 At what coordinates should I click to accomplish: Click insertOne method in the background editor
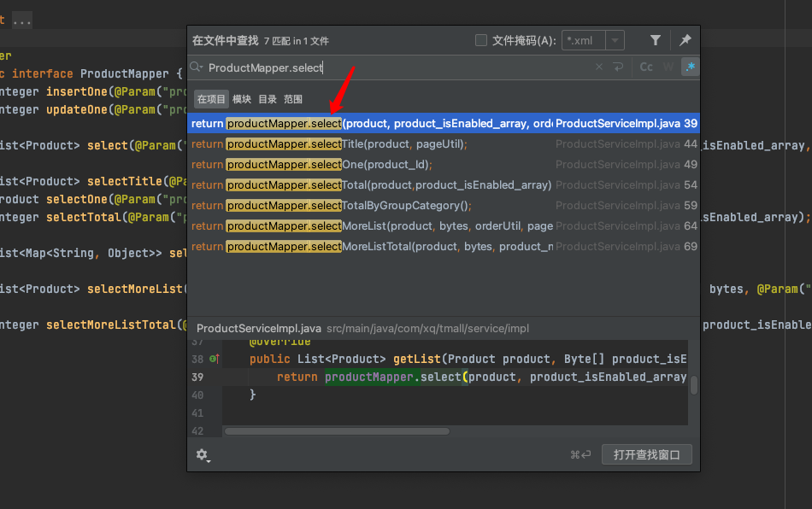pos(77,91)
